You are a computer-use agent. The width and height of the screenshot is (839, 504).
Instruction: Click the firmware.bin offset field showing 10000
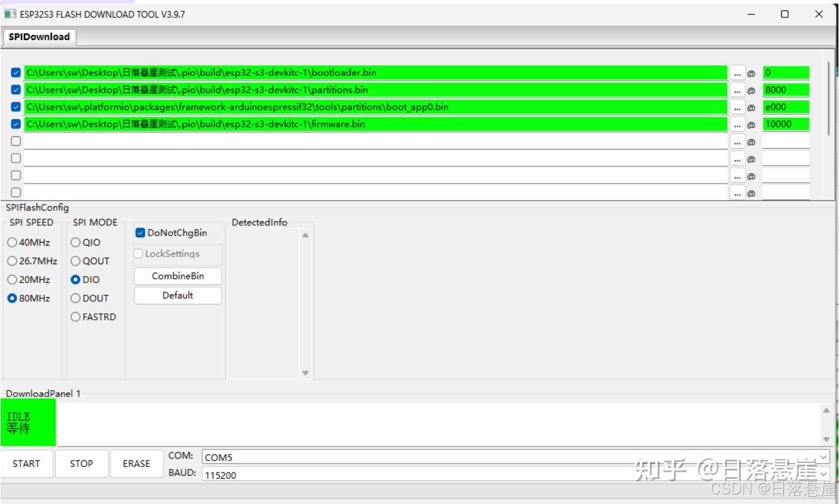tap(784, 124)
